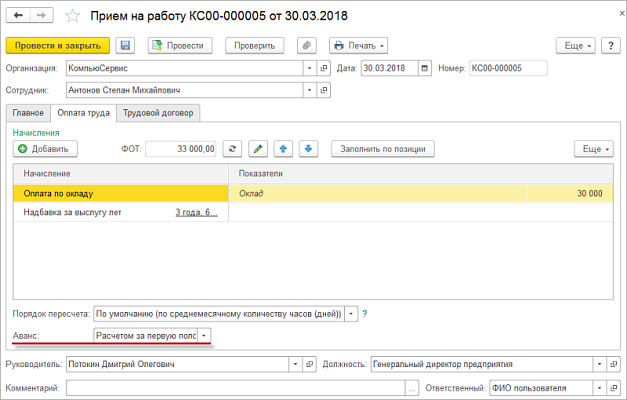
Task: Expand the Аванс dropdown list
Action: [205, 336]
